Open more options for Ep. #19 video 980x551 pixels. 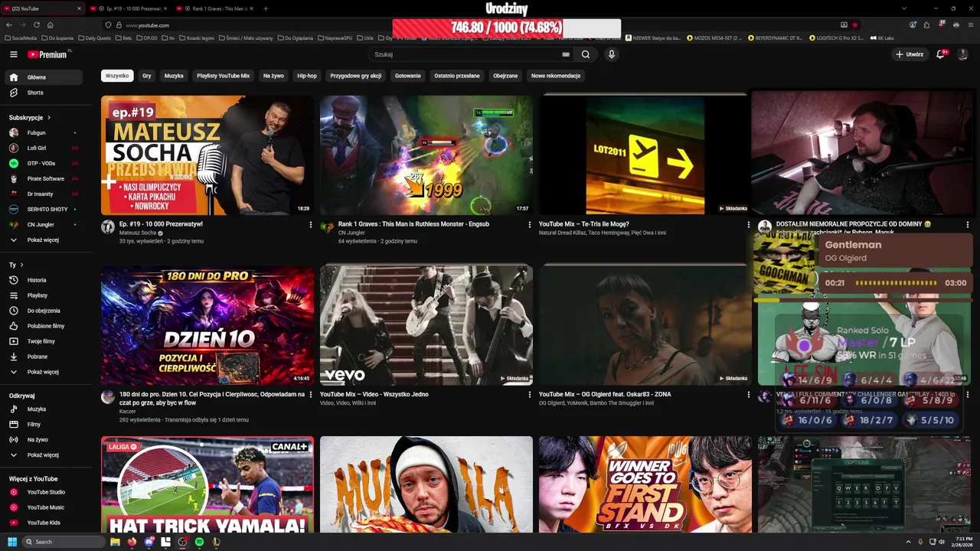(311, 225)
